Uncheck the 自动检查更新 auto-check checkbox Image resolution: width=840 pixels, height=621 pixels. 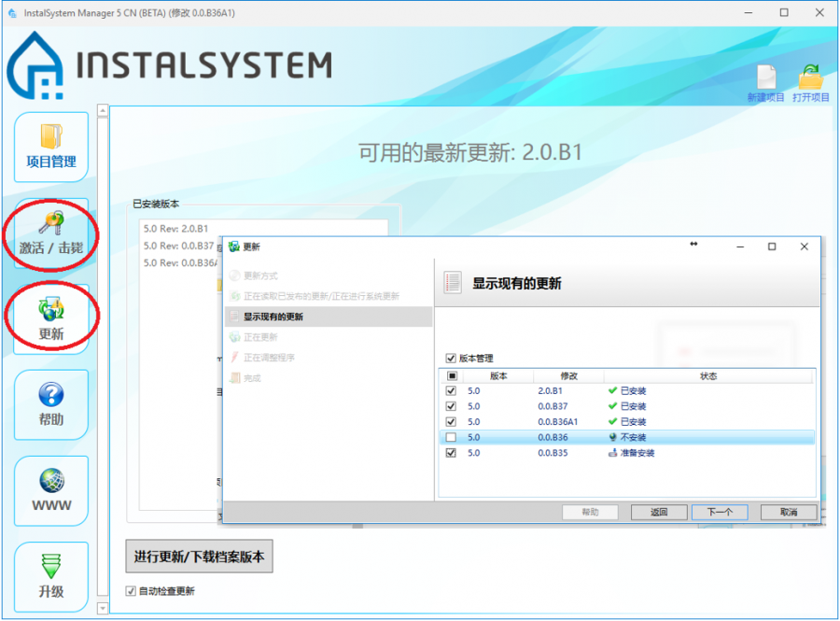[131, 591]
